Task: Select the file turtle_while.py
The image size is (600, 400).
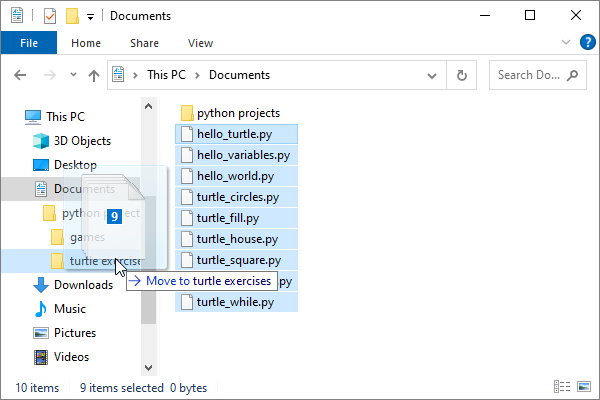Action: coord(236,302)
